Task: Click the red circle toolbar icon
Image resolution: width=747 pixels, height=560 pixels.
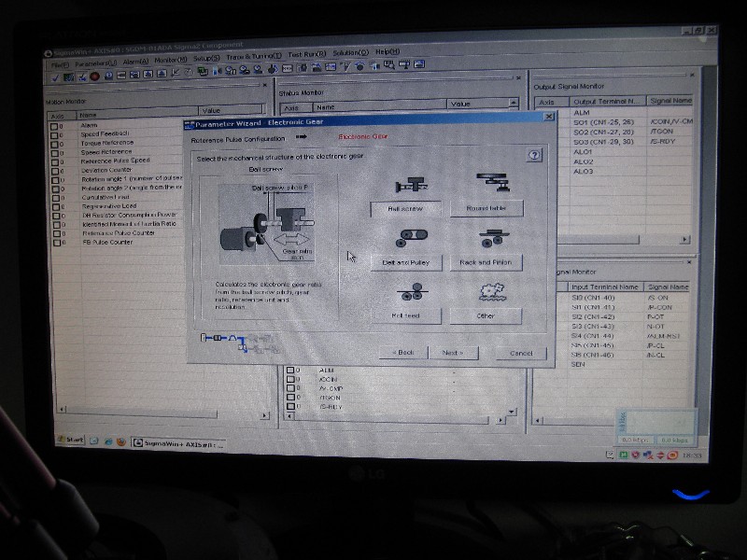Action: [x=94, y=77]
